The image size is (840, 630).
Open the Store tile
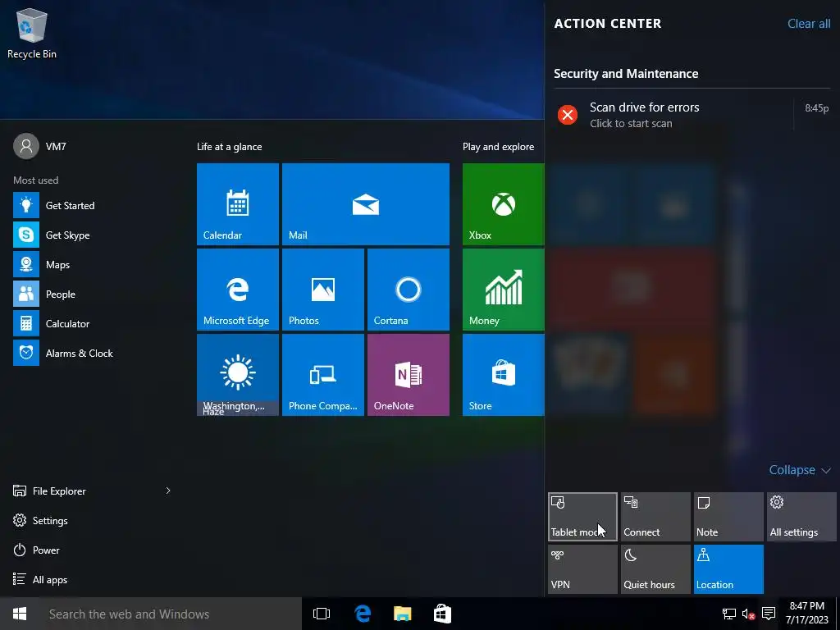tap(503, 375)
